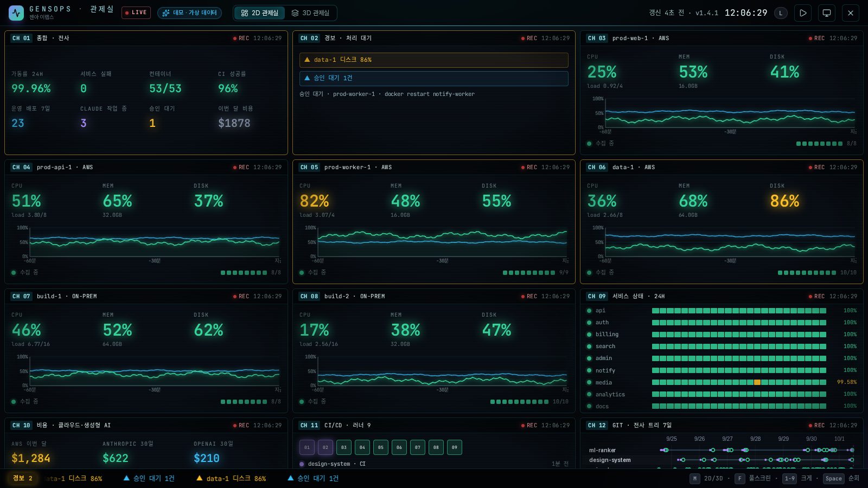
Task: Click CI runner 01 tile
Action: [x=307, y=447]
